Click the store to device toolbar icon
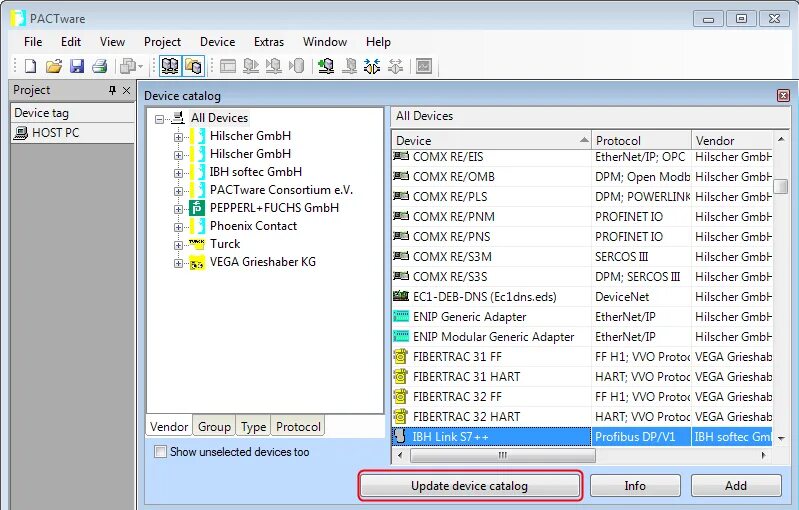Viewport: 799px width, 510px height. point(274,66)
